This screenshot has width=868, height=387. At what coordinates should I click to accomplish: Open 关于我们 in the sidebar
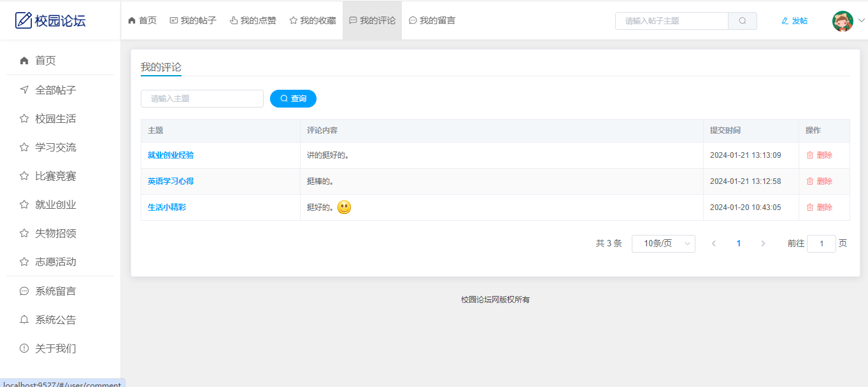(x=55, y=348)
